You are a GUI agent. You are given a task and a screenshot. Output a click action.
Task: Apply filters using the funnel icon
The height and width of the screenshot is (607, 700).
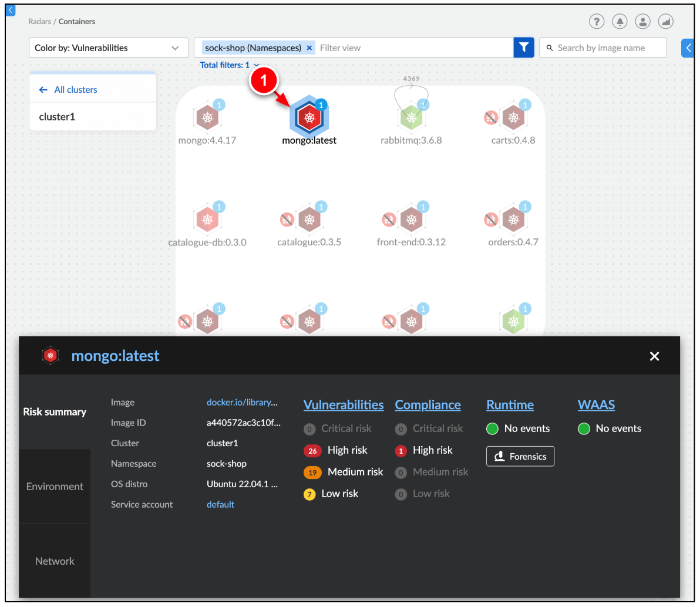click(523, 48)
